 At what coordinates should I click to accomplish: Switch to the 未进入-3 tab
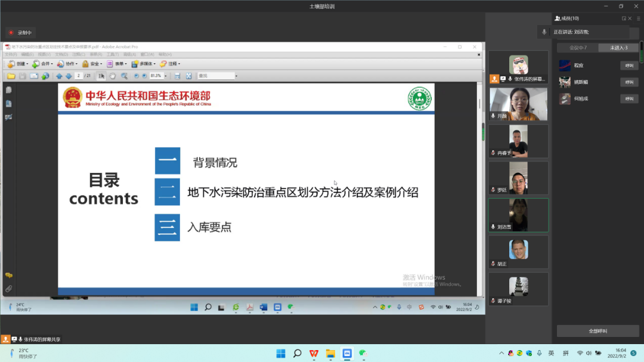[x=618, y=47]
